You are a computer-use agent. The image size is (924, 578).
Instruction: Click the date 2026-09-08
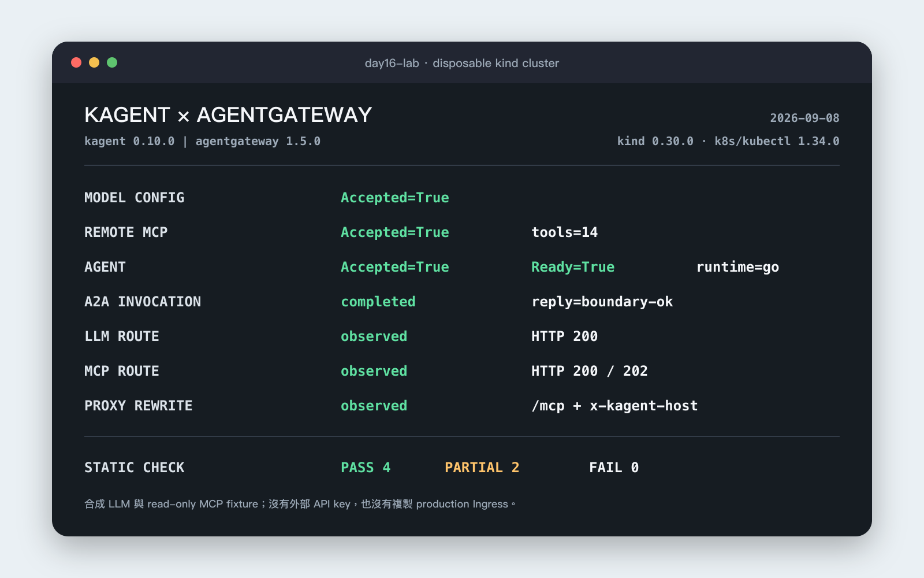[x=804, y=118]
